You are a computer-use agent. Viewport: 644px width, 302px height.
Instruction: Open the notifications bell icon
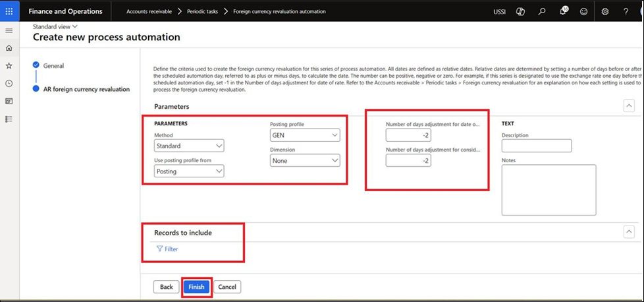(563, 11)
